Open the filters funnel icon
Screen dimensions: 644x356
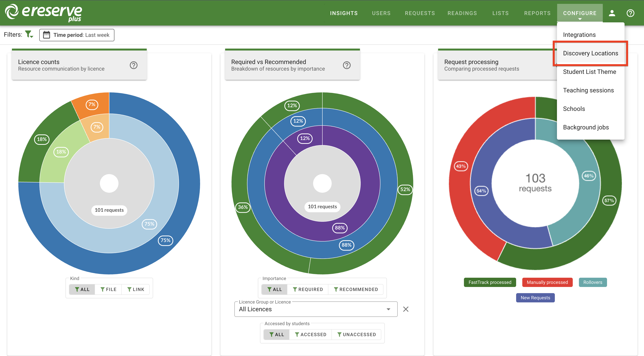click(29, 34)
